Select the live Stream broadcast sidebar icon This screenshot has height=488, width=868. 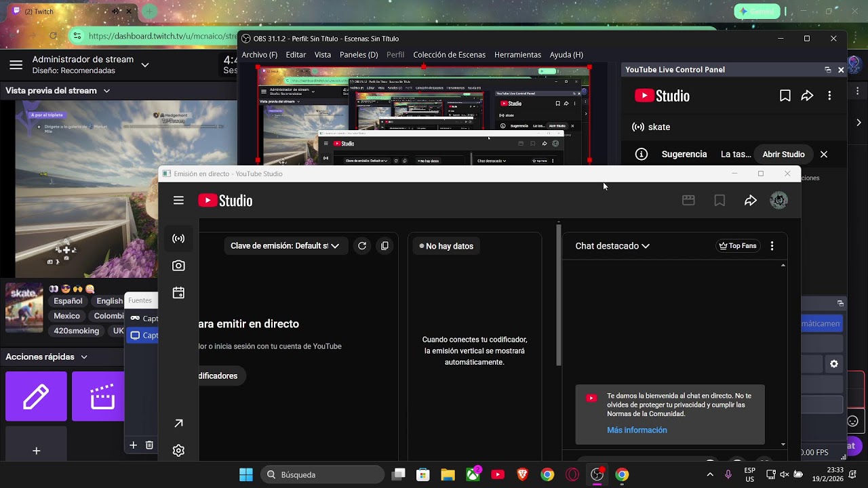(x=178, y=239)
